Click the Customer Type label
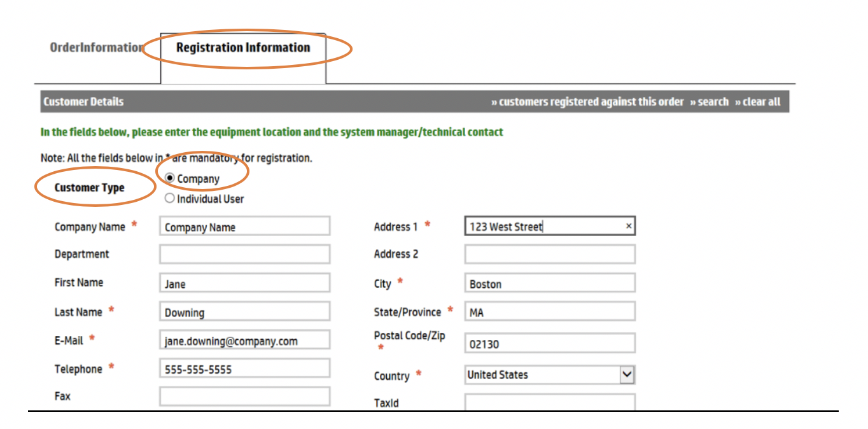Screen dimensions: 868x429 pos(90,188)
